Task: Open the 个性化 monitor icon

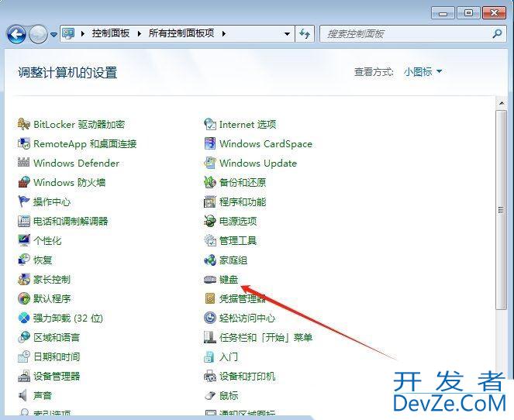Action: point(24,240)
